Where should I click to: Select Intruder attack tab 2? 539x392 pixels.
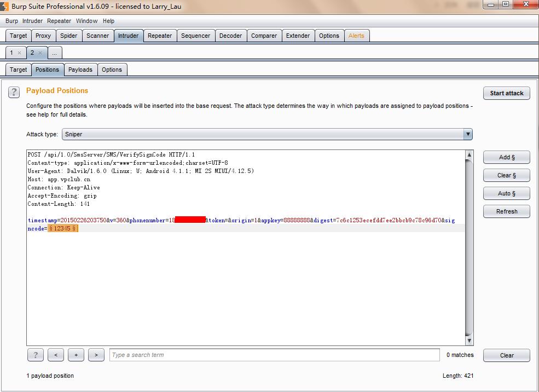tap(32, 53)
